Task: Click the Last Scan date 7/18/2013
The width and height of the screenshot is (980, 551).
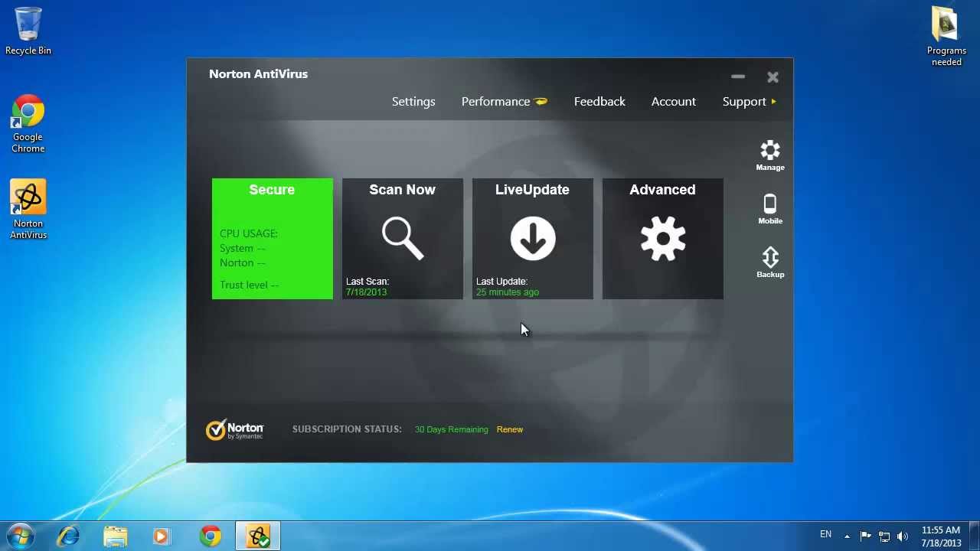Action: (x=366, y=292)
